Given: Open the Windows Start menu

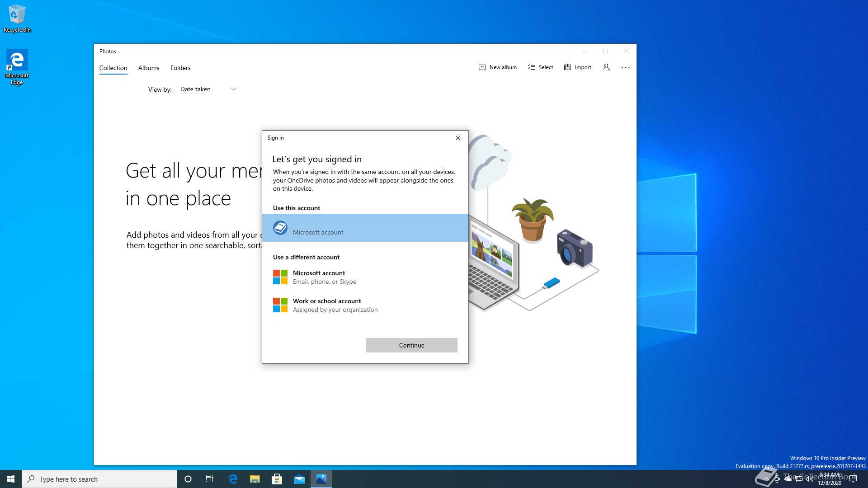Looking at the screenshot, I should tap(11, 479).
